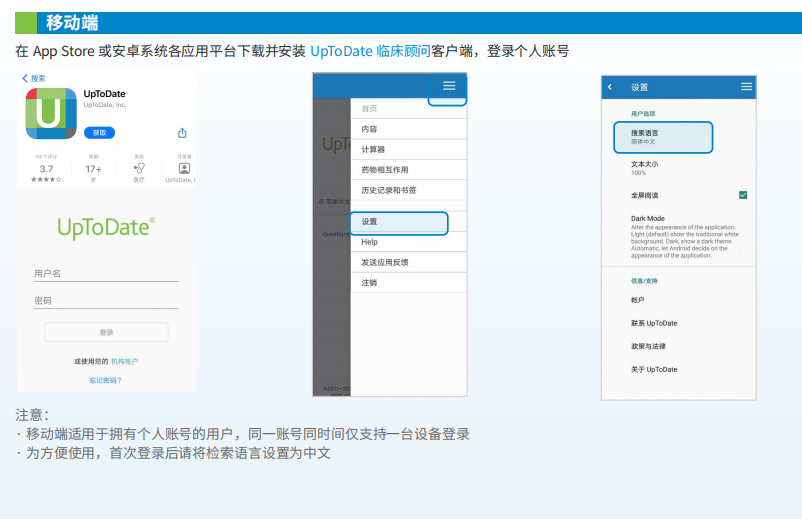The width and height of the screenshot is (802, 519).
Task: Tap back arrow in 设置 header
Action: (610, 87)
